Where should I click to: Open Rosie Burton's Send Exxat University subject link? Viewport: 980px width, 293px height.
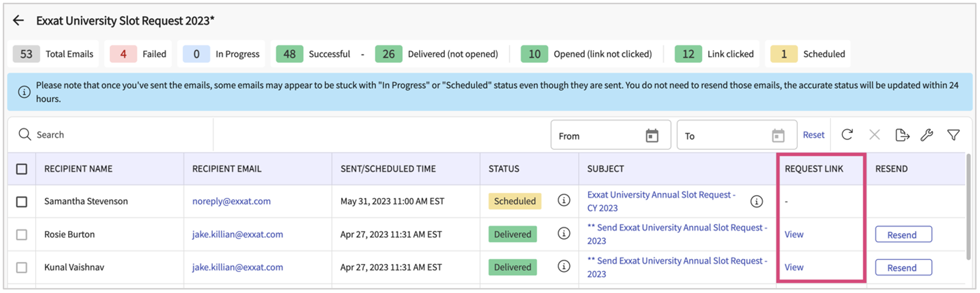(677, 234)
